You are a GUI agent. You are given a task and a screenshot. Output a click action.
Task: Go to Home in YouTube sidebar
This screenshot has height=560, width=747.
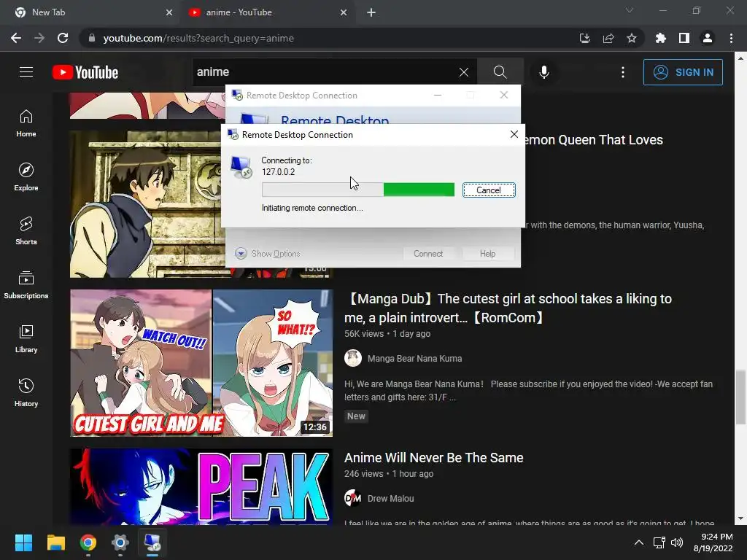pos(26,123)
